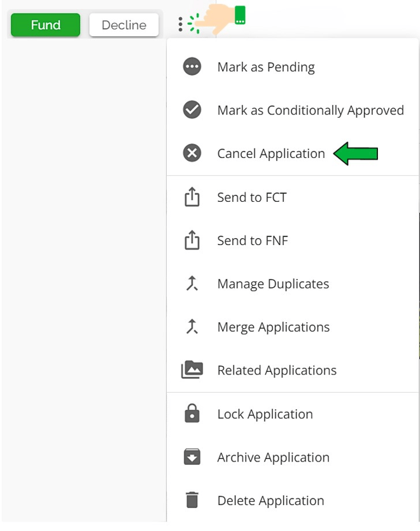Click the X circle cancel icon
The image size is (420, 531).
[x=192, y=153]
